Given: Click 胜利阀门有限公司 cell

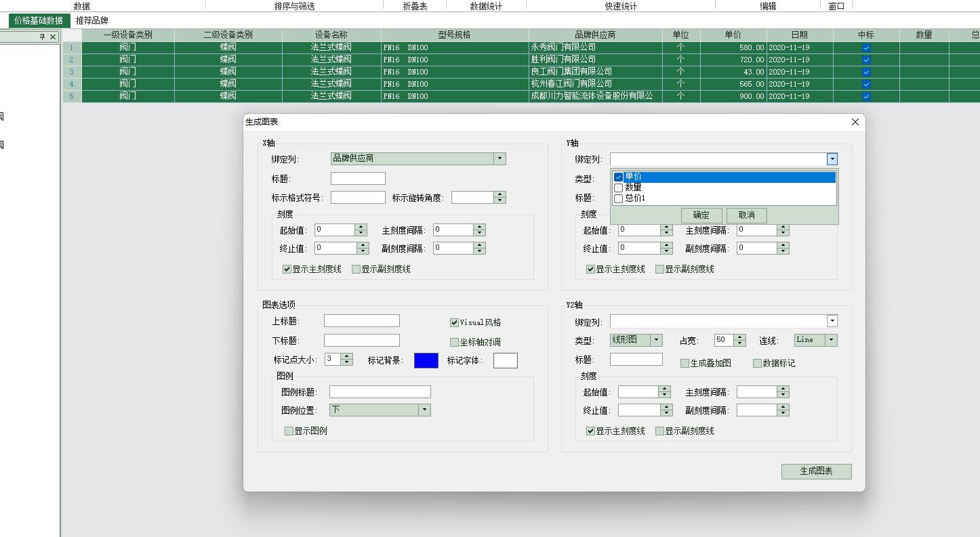Looking at the screenshot, I should (595, 60).
